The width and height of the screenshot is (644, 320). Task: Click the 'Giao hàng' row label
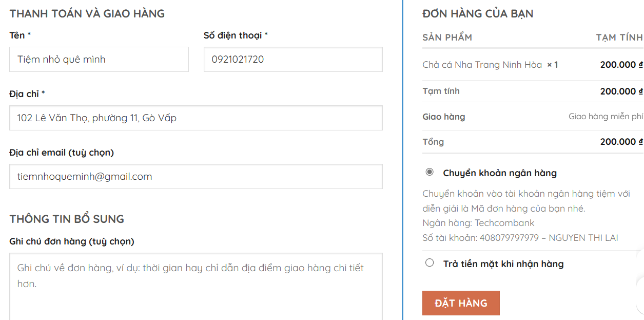pos(444,117)
